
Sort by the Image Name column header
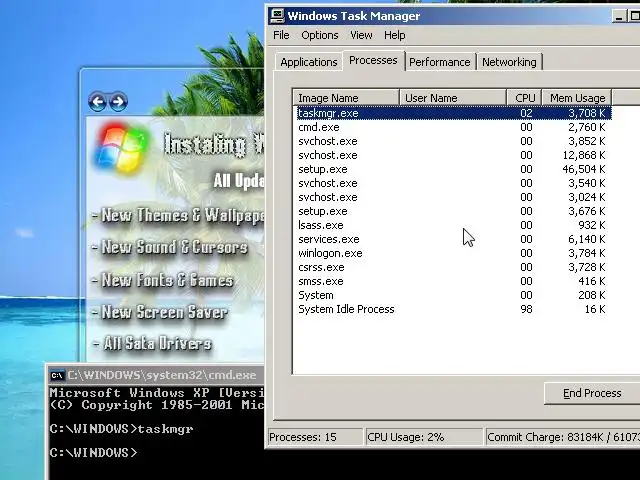pyautogui.click(x=346, y=98)
